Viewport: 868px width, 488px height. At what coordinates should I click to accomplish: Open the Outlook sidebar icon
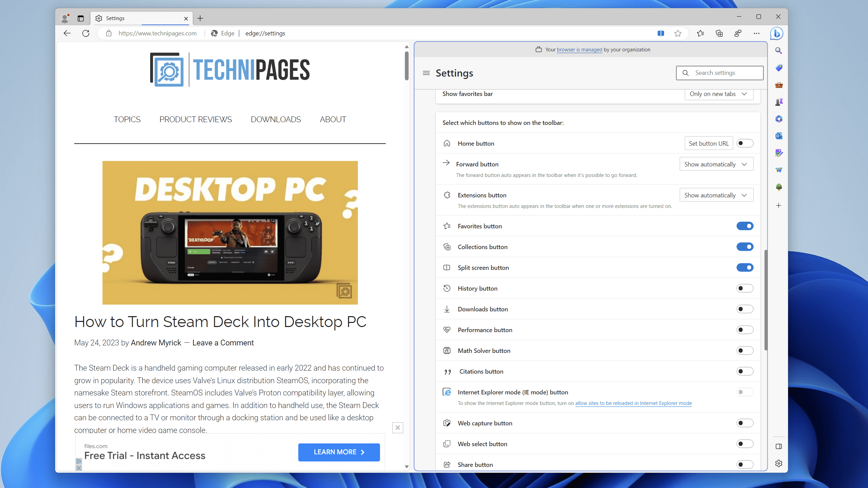pyautogui.click(x=779, y=136)
